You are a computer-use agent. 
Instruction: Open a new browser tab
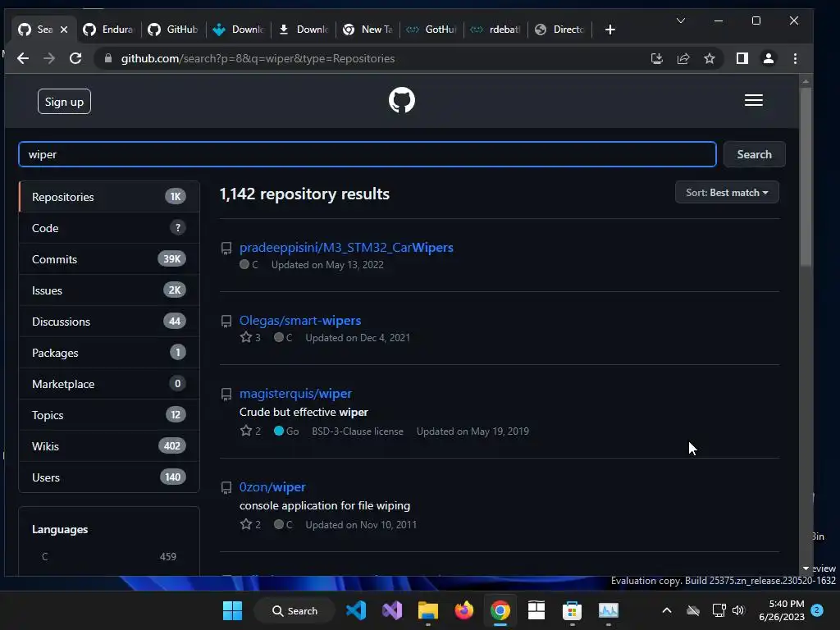(x=609, y=30)
